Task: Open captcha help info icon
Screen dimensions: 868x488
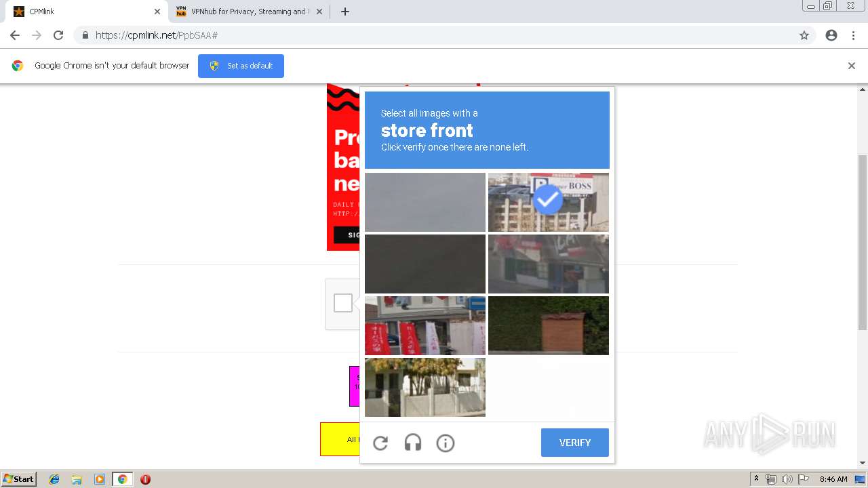Action: 446,443
